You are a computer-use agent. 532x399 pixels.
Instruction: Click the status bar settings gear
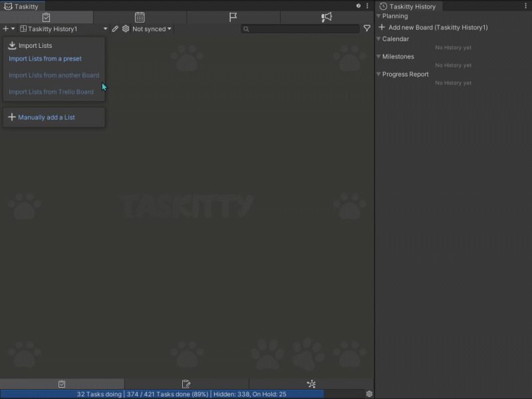click(369, 394)
